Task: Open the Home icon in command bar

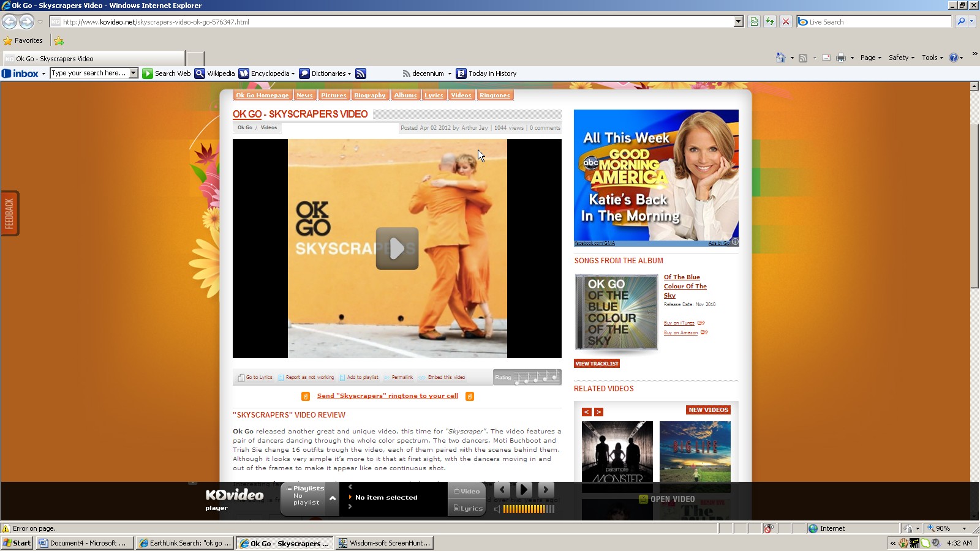Action: (x=780, y=58)
